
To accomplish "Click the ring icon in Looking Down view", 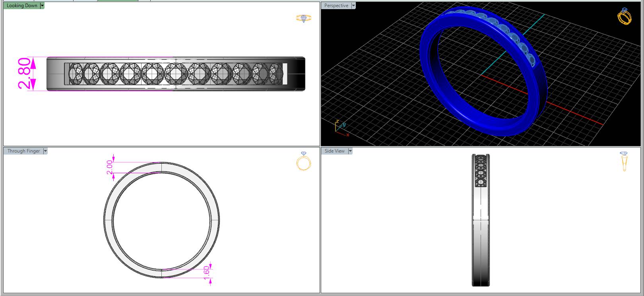I will point(304,18).
